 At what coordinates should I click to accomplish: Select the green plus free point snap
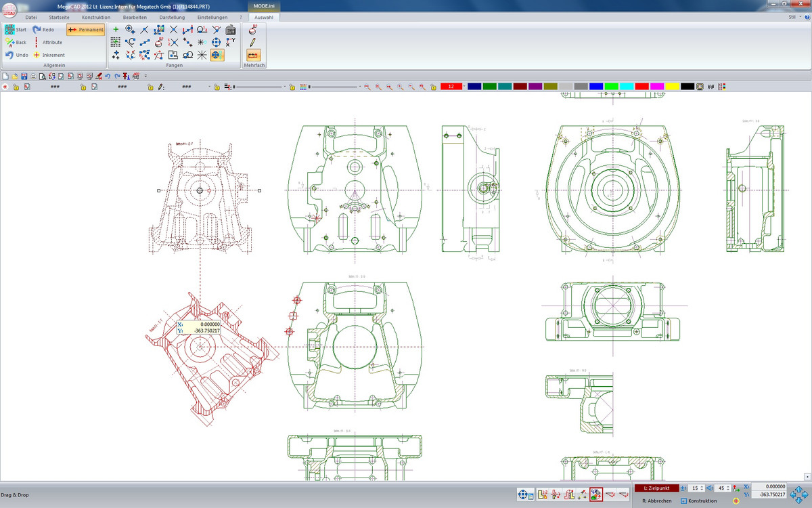[x=116, y=30]
